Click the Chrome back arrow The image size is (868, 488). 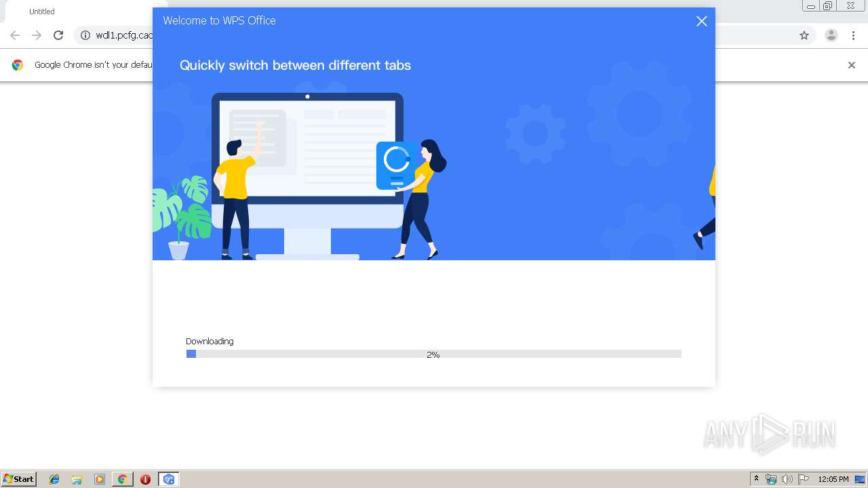(x=15, y=35)
